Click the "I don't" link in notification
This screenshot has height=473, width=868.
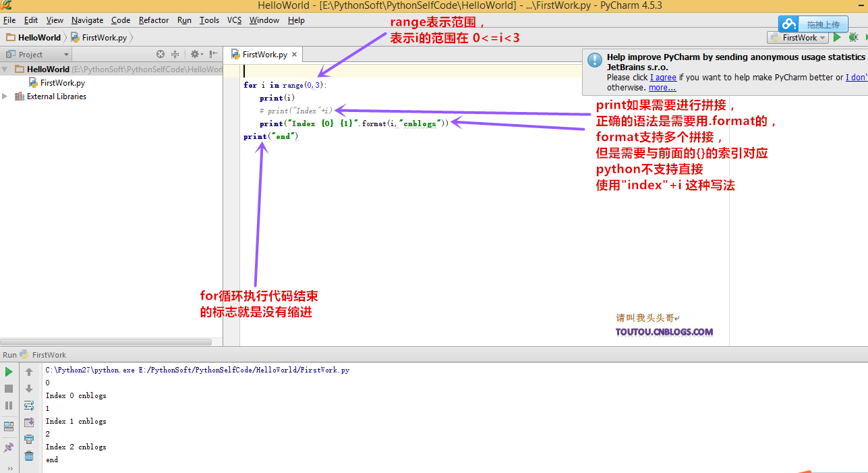point(857,78)
